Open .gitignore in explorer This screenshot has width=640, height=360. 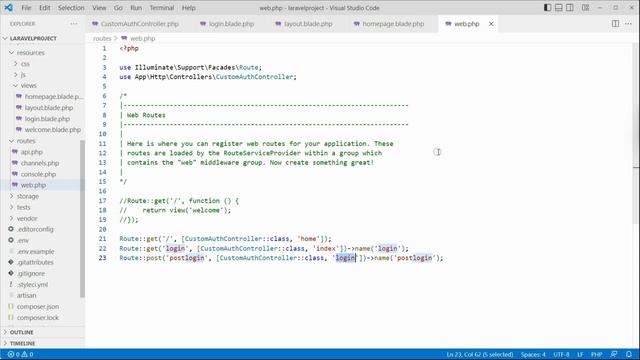tap(31, 273)
